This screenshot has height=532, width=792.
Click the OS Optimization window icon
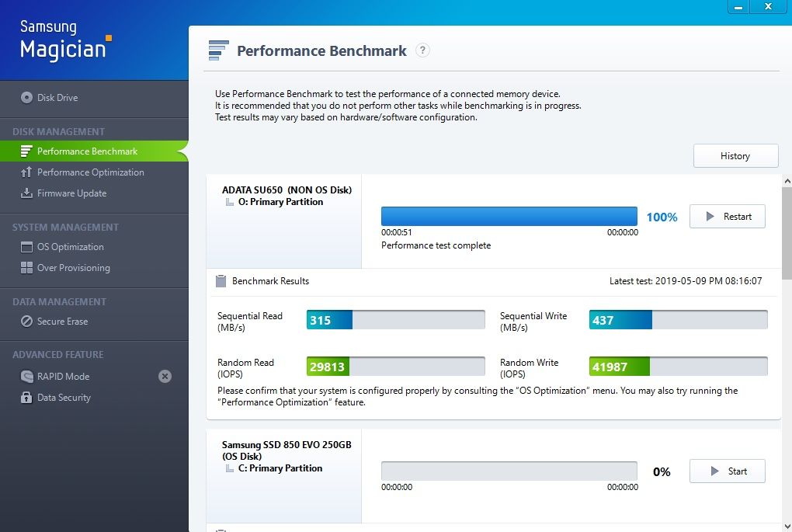26,246
